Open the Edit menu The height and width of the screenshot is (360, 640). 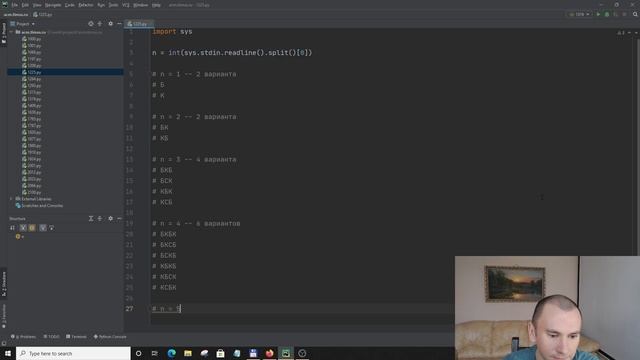click(25, 5)
